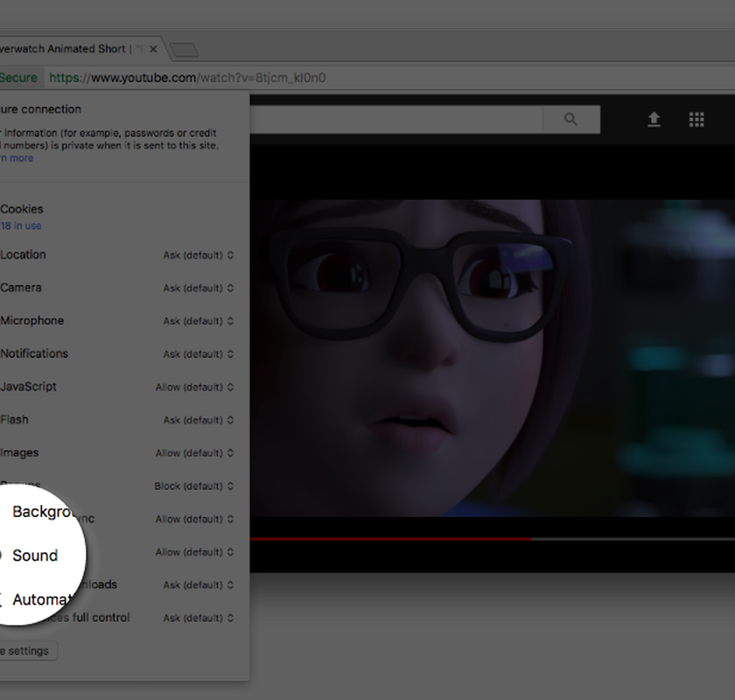
Task: Open the JavaScript Allow (default) dropdown
Action: [195, 388]
